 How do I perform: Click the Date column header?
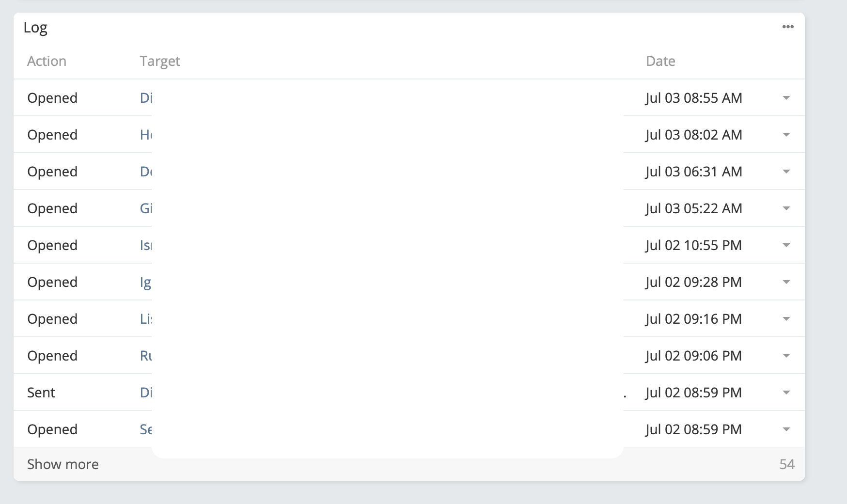click(x=660, y=61)
